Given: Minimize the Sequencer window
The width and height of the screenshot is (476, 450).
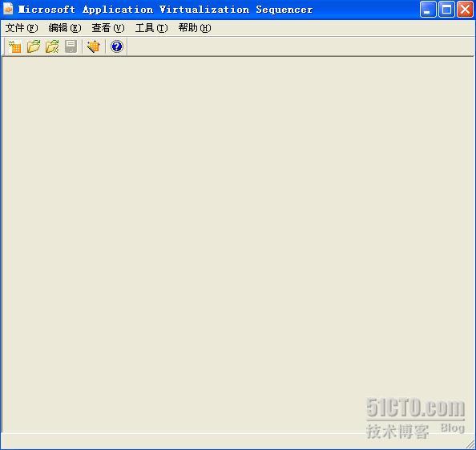Looking at the screenshot, I should tap(428, 10).
